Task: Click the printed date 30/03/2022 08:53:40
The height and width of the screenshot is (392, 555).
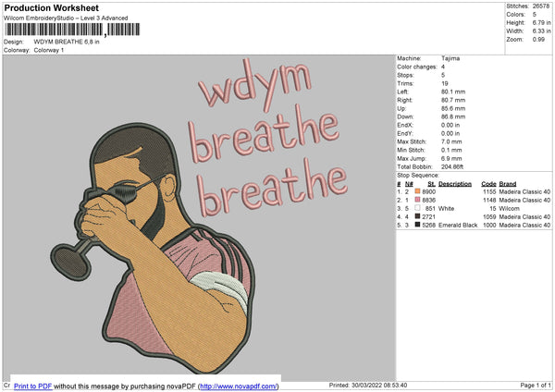Action: (379, 385)
